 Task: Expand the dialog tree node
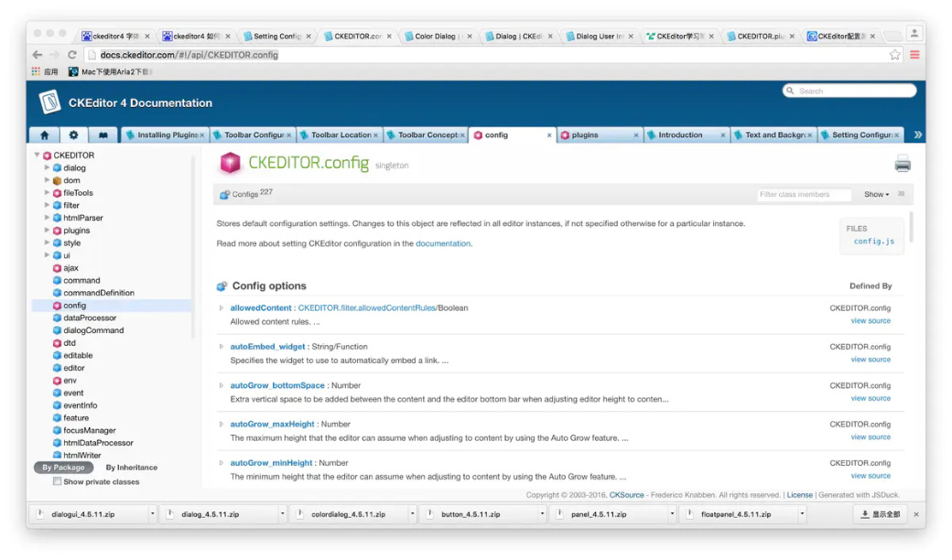(48, 168)
